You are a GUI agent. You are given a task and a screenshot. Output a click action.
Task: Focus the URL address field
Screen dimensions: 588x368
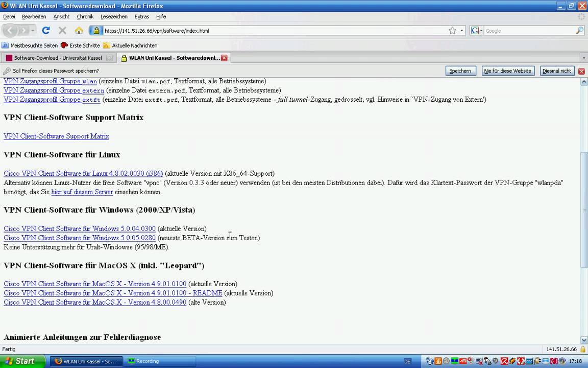click(x=276, y=31)
